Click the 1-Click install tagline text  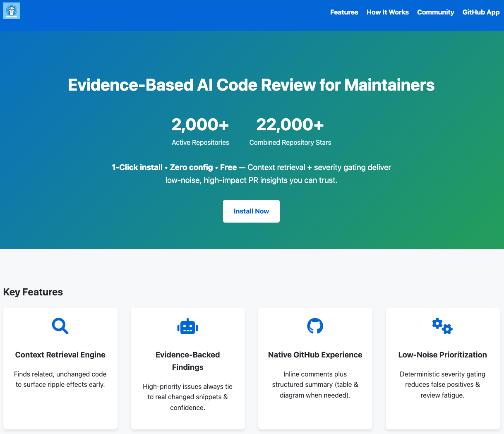(x=251, y=174)
